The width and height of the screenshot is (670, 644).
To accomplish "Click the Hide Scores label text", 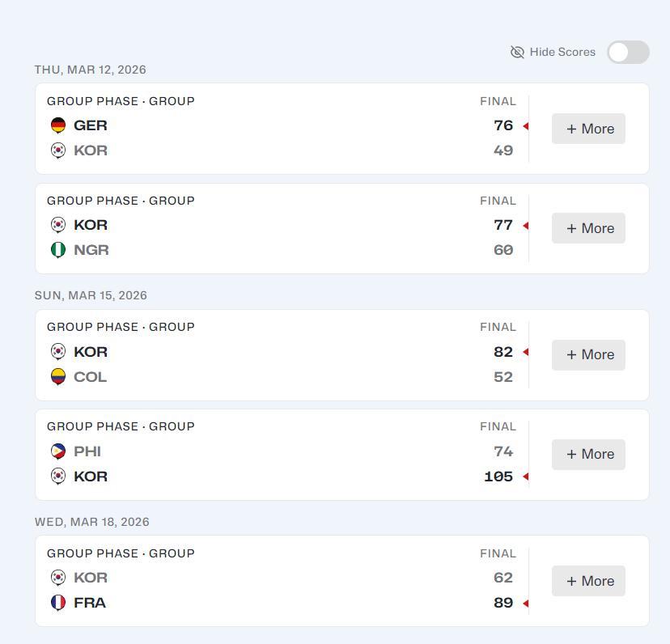I will (562, 53).
